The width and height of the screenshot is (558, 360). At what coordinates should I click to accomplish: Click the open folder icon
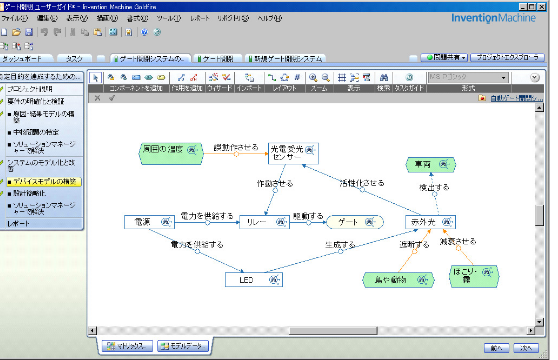click(x=16, y=32)
